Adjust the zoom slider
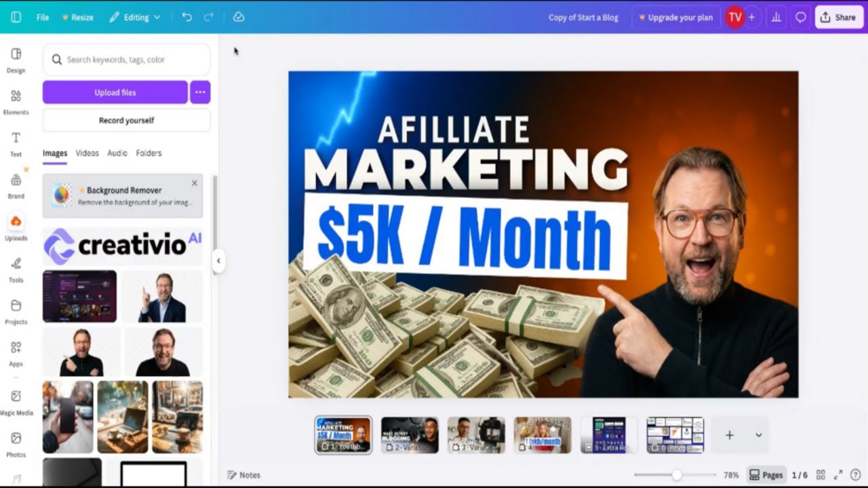Image resolution: width=868 pixels, height=488 pixels. click(x=675, y=475)
